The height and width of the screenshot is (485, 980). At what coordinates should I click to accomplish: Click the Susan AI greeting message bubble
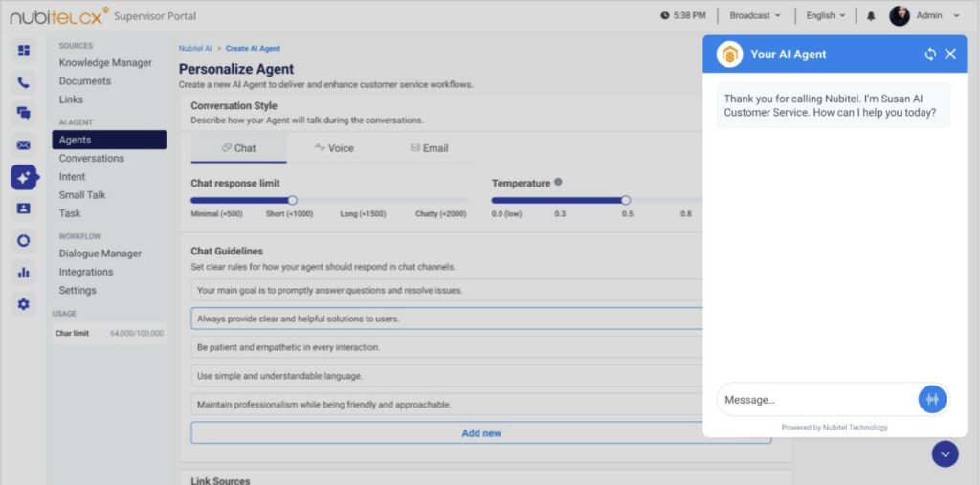point(834,105)
